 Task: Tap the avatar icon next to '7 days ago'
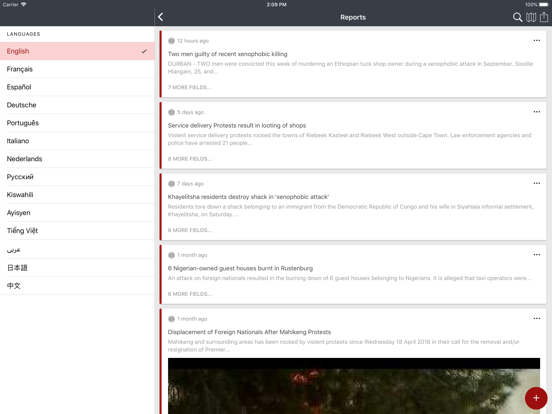pos(171,184)
